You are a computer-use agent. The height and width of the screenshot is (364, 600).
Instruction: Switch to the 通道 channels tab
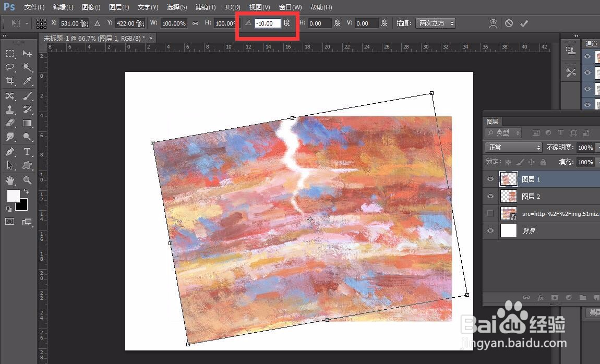point(591,44)
